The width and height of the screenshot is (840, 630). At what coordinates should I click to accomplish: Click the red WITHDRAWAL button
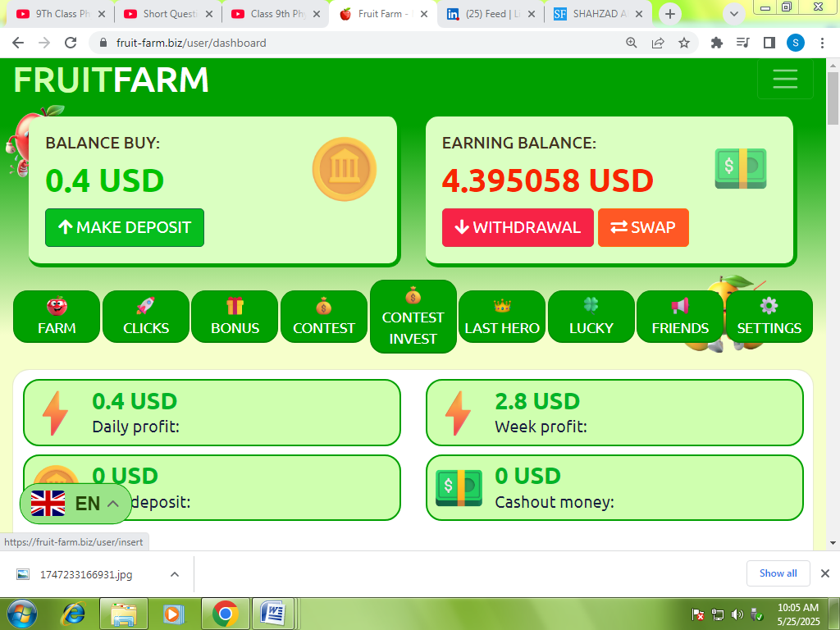coord(518,228)
